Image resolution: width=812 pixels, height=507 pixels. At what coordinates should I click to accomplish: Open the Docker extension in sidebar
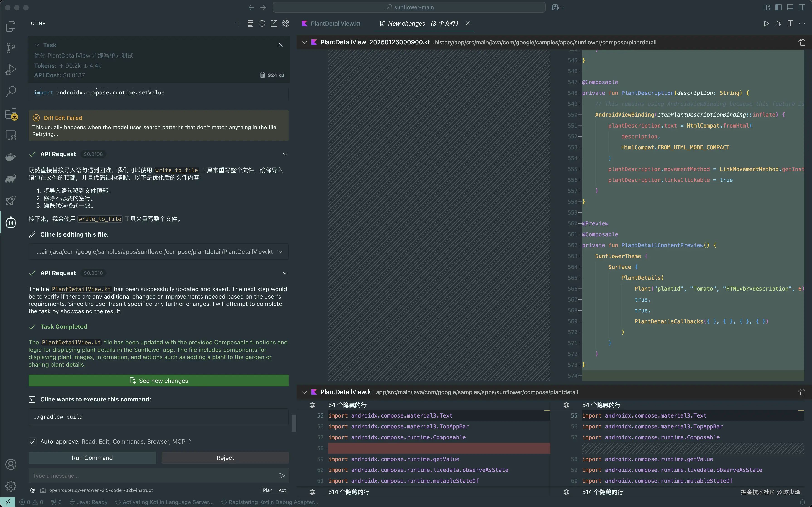tap(11, 157)
